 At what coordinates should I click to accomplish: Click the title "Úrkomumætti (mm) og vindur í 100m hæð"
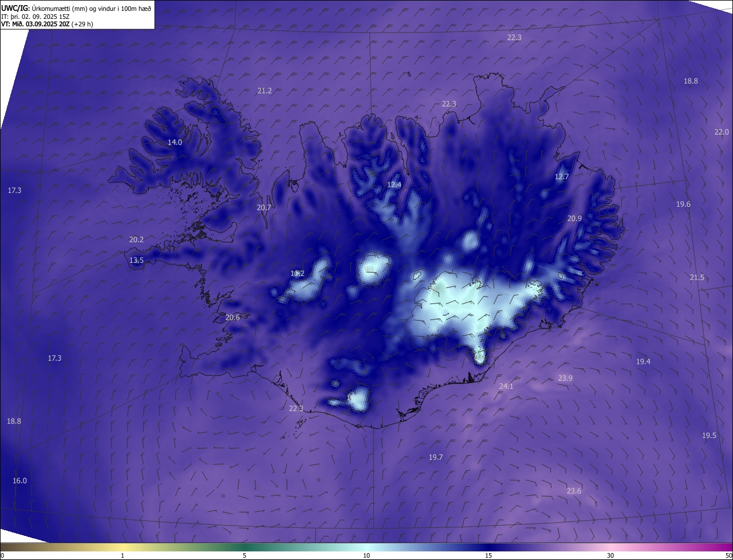tap(91, 8)
